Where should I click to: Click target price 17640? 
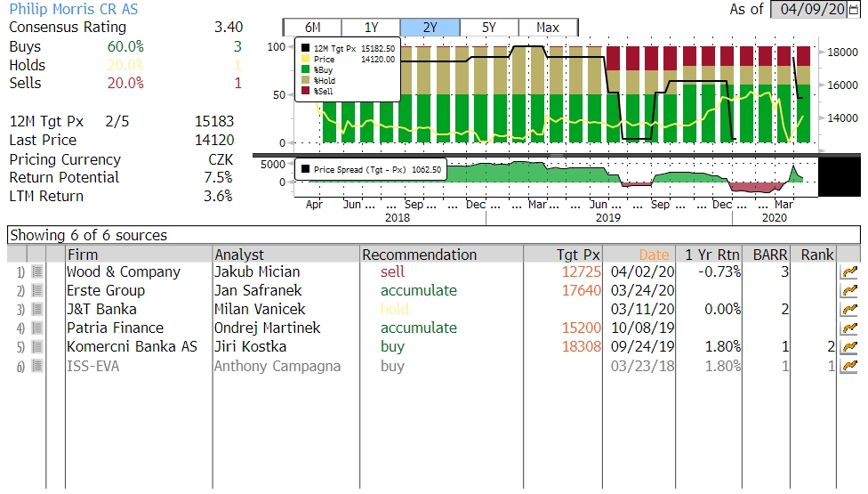click(582, 291)
